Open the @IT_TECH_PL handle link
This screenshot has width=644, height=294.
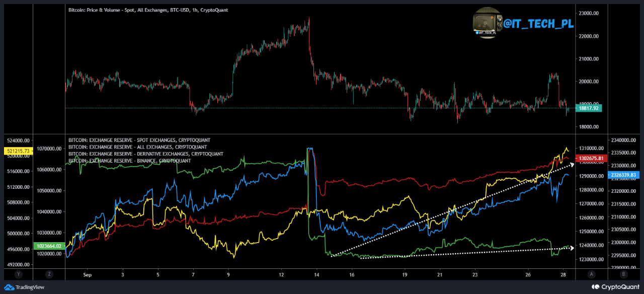tap(538, 23)
